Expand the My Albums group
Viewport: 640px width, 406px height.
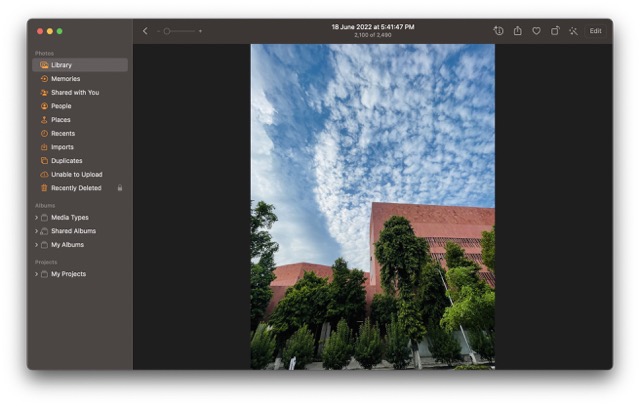tap(37, 245)
